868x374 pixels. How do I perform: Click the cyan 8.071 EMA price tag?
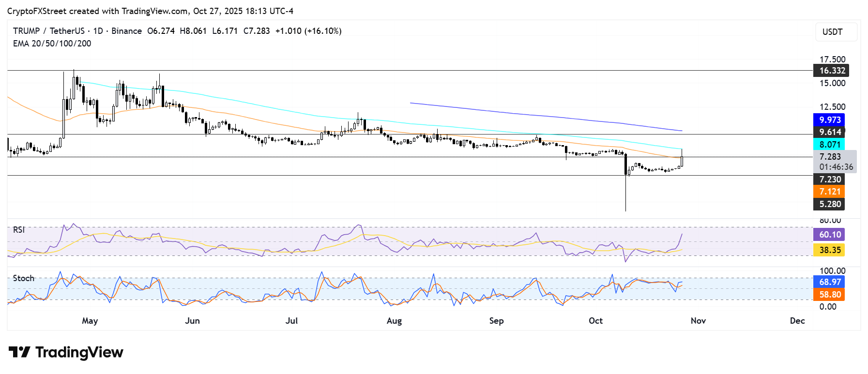[x=829, y=145]
